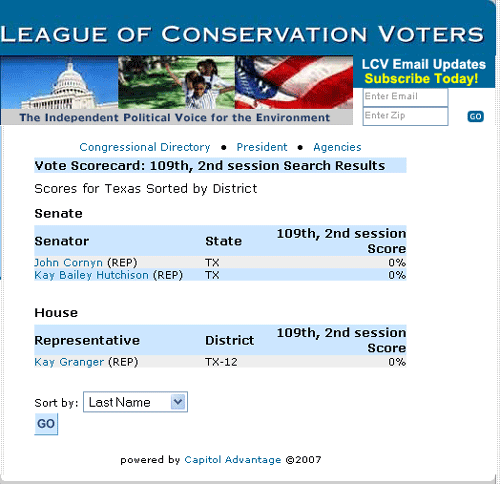The image size is (500, 484).
Task: Click the Enter Email input field
Action: (405, 97)
